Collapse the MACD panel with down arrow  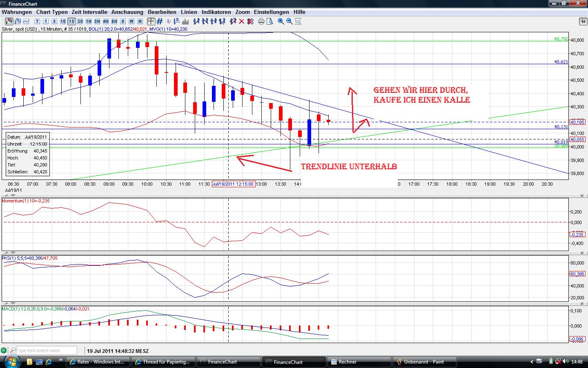pos(13,304)
